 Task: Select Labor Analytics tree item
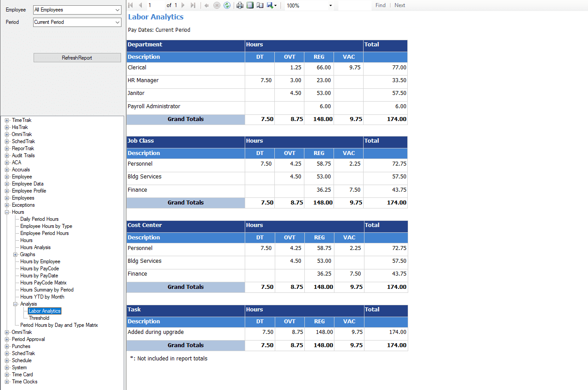[x=45, y=311]
